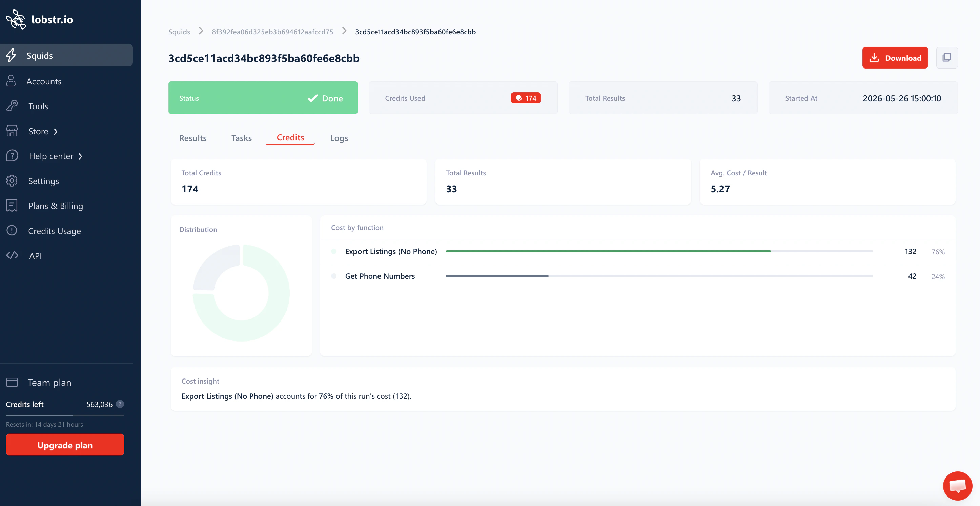Click the Get Phone Numbers progress bar
The height and width of the screenshot is (506, 980).
[x=659, y=276]
